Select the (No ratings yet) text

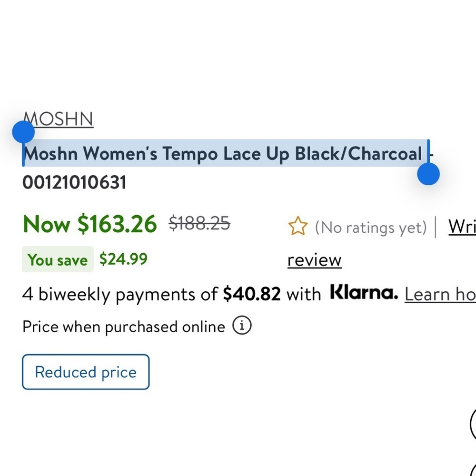click(x=371, y=227)
